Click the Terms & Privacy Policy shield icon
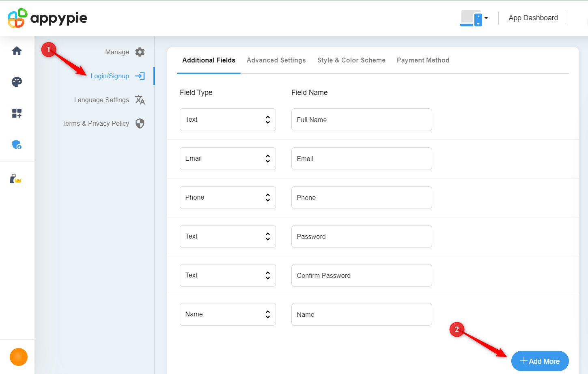This screenshot has width=588, height=374. [140, 123]
